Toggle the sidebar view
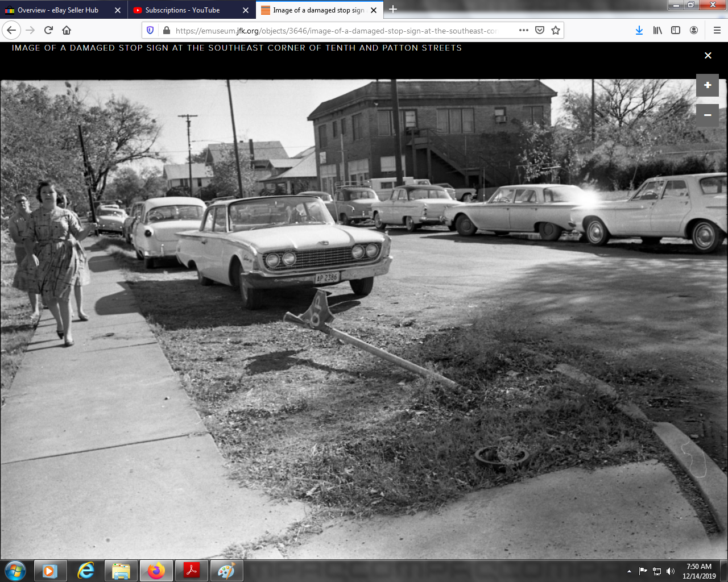The height and width of the screenshot is (582, 728). point(676,30)
